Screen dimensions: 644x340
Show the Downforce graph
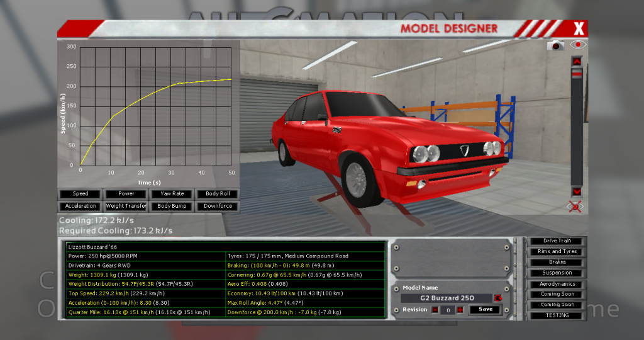click(x=218, y=206)
